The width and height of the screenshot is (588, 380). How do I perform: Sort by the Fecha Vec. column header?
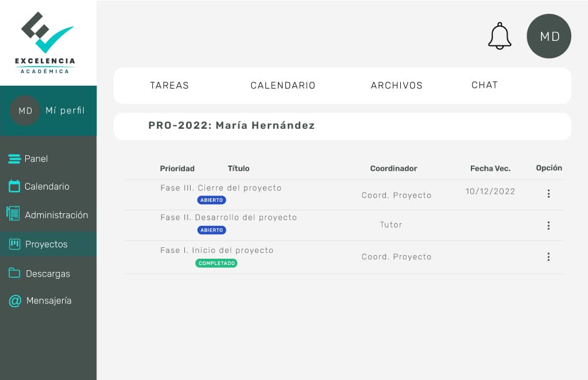(x=490, y=168)
